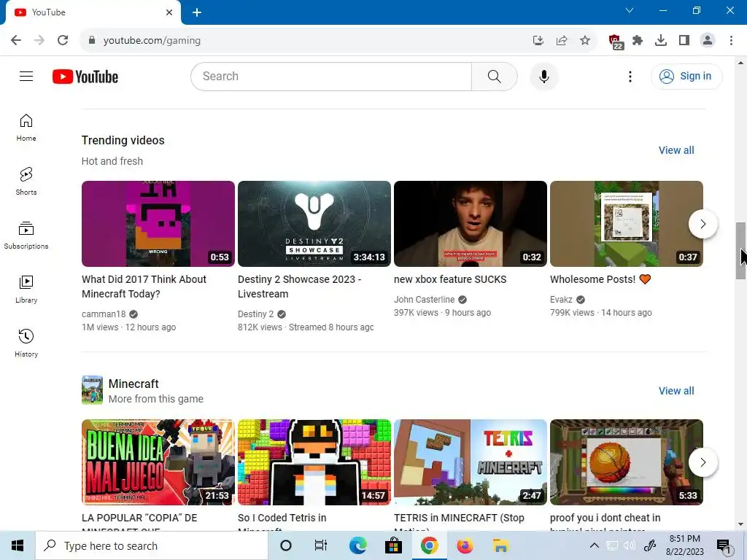Viewport: 747px width, 560px height.
Task: Open Chrome downloads icon
Action: point(661,41)
